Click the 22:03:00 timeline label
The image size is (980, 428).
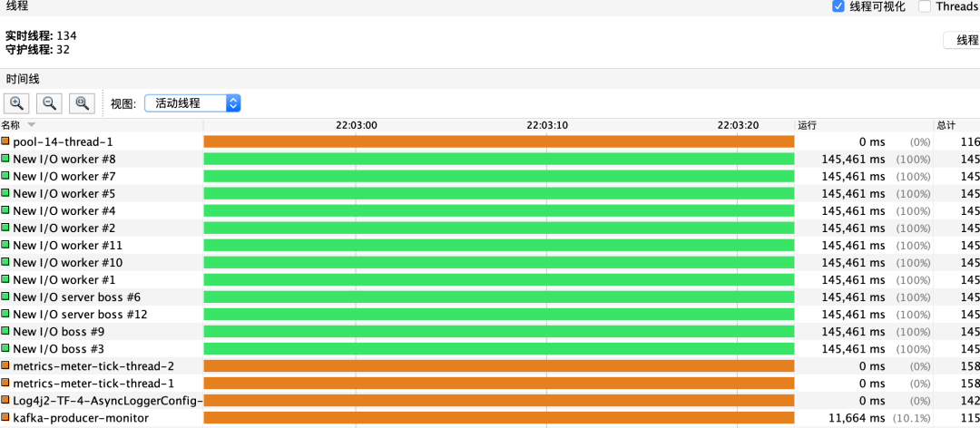[x=357, y=125]
